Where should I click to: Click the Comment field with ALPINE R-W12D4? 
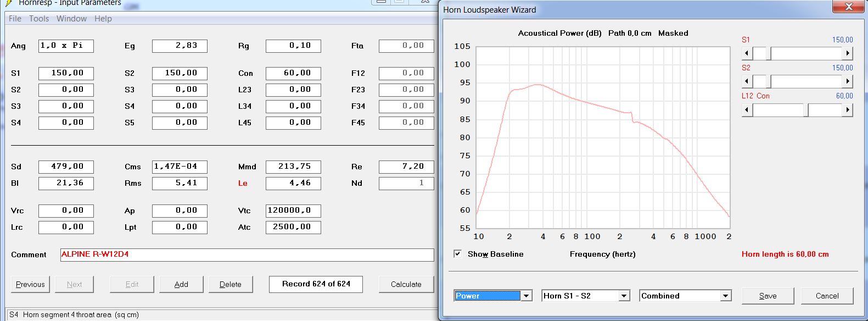tap(247, 254)
